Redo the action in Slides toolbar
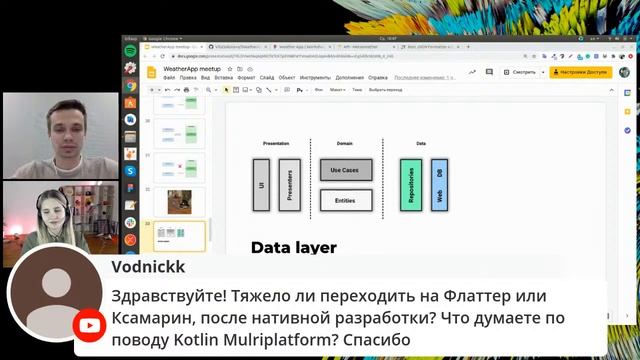The height and width of the screenshot is (360, 640). tap(177, 90)
